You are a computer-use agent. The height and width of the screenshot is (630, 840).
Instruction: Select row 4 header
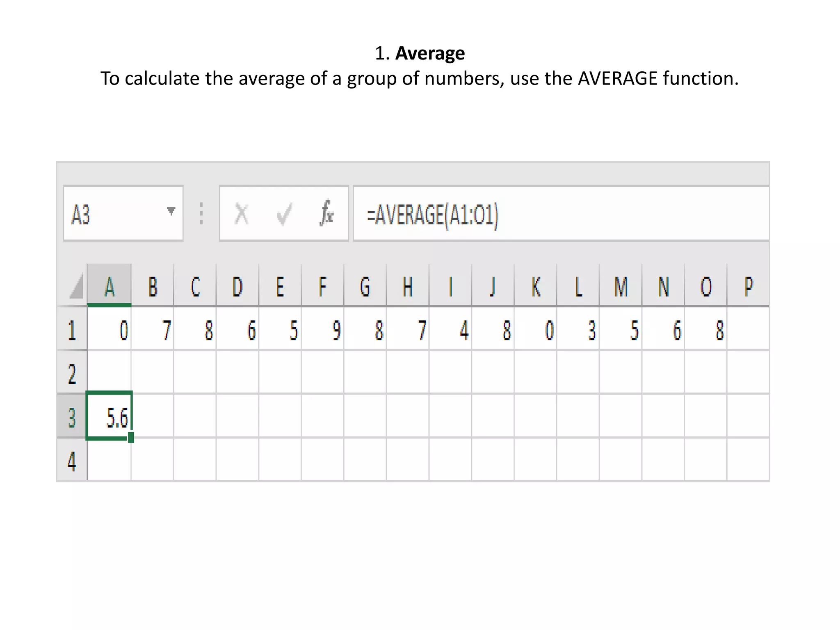72,461
